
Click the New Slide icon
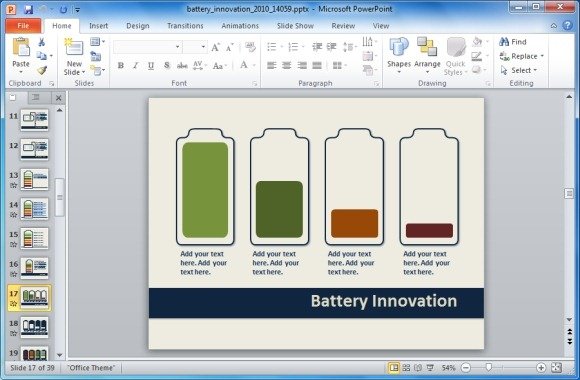click(74, 48)
